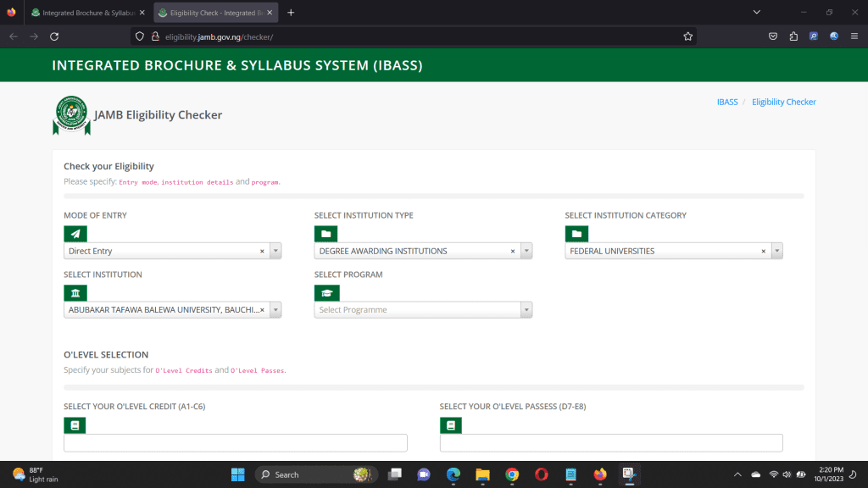Go forward to the next page
Image resolution: width=868 pixels, height=488 pixels.
pyautogui.click(x=34, y=36)
